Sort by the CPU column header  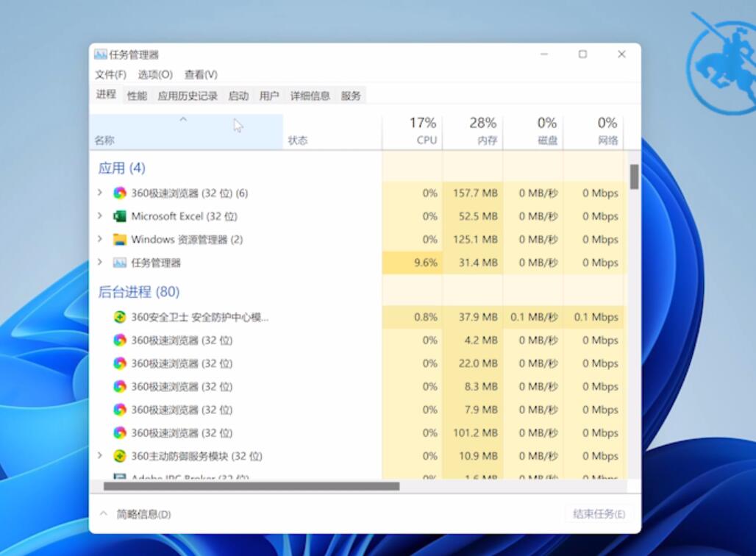point(413,131)
